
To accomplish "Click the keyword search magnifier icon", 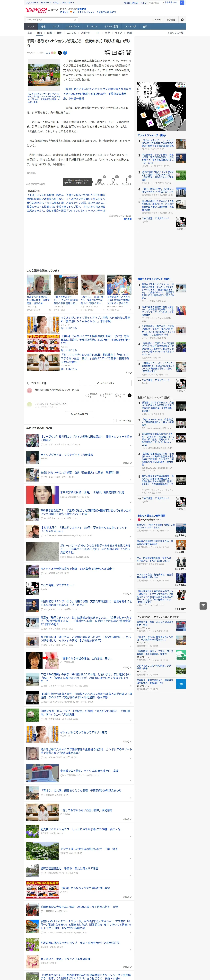I will point(75,20).
